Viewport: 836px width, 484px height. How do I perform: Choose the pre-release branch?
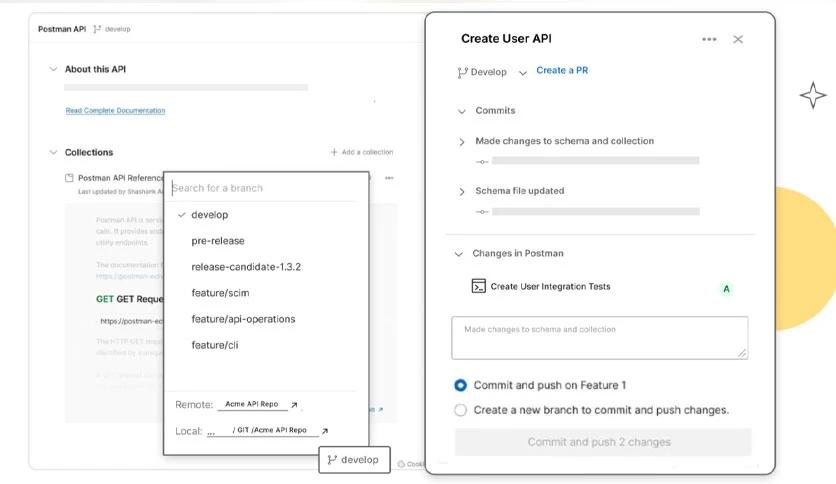(x=218, y=241)
